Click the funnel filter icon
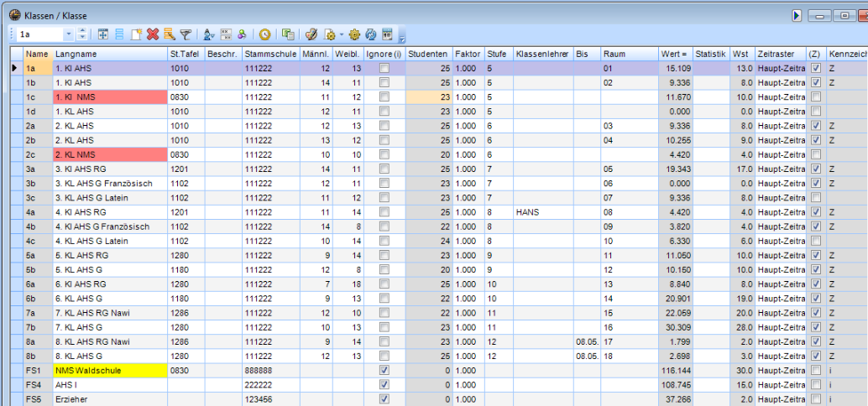The image size is (868, 406). tap(186, 34)
